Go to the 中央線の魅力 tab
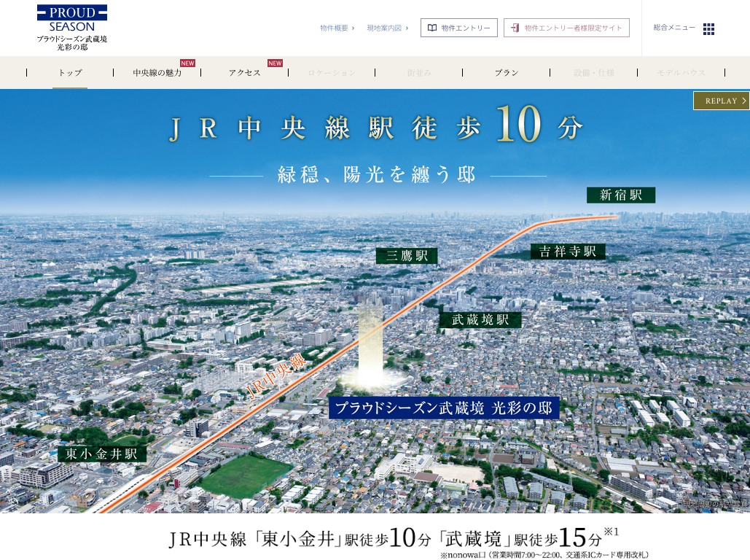 [157, 73]
